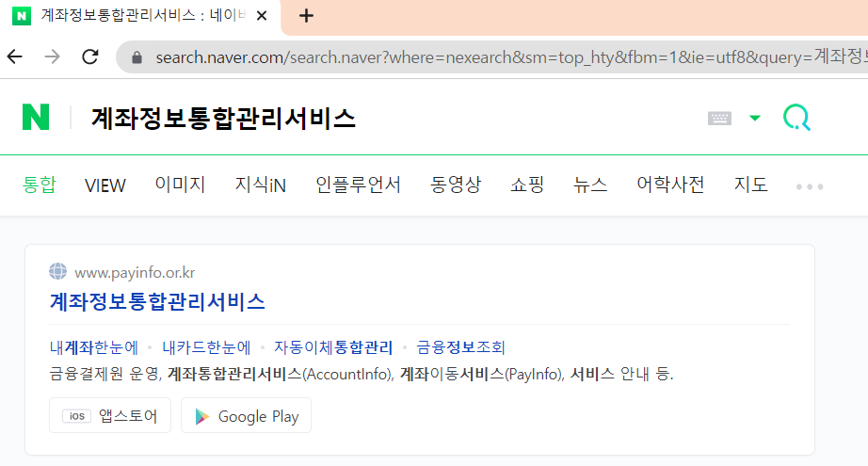Viewport: 868px width, 466px height.
Task: Click the search query input field
Action: 222,118
